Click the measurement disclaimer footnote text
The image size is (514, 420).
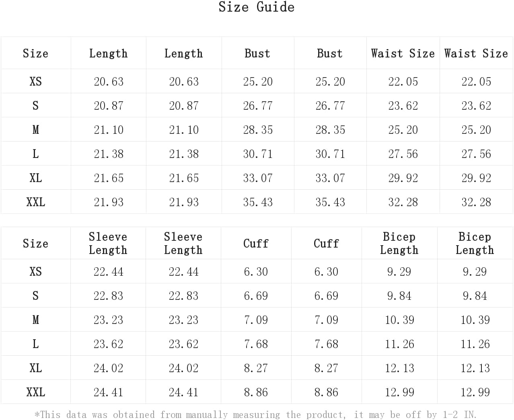point(256,414)
